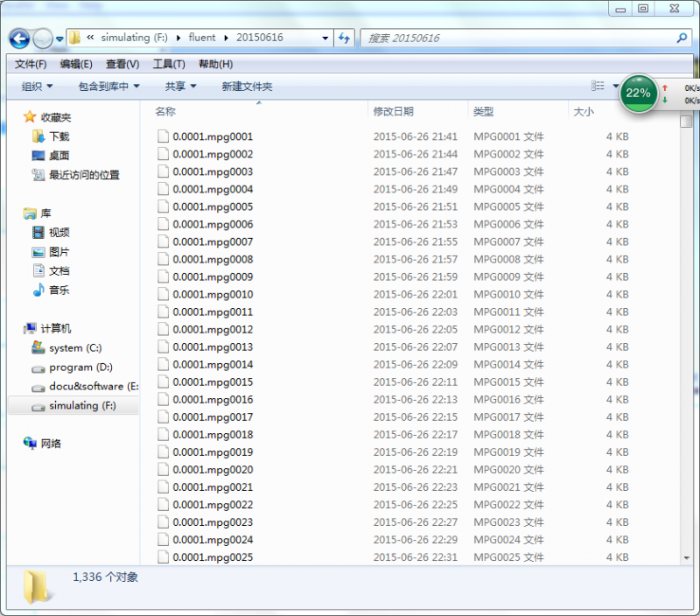
Task: Click the greyed Forward arrow button
Action: (x=43, y=38)
